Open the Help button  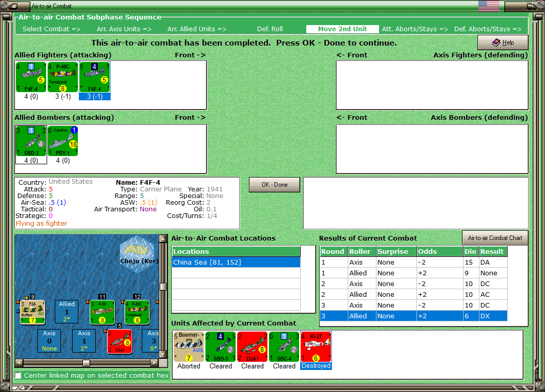503,42
